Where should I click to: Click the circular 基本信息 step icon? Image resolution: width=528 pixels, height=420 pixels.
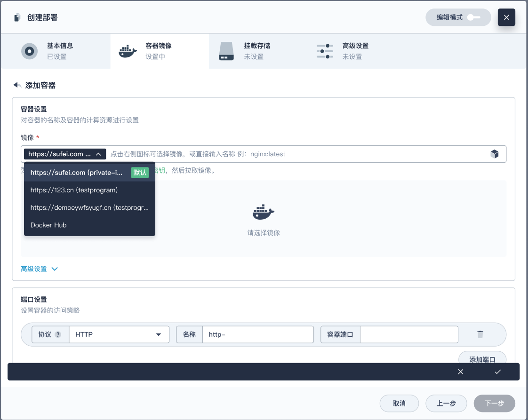coord(29,51)
